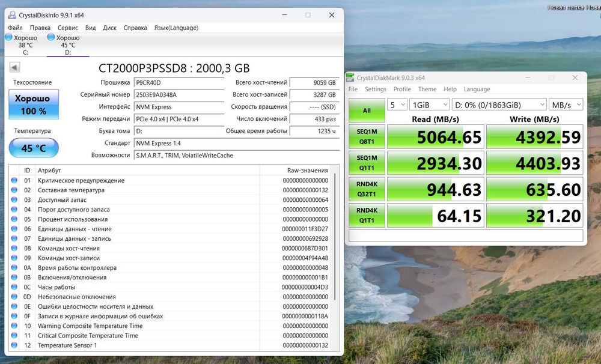Open the Диск menu in CrystalDiskInfo
Image resolution: width=601 pixels, height=364 pixels.
(109, 28)
